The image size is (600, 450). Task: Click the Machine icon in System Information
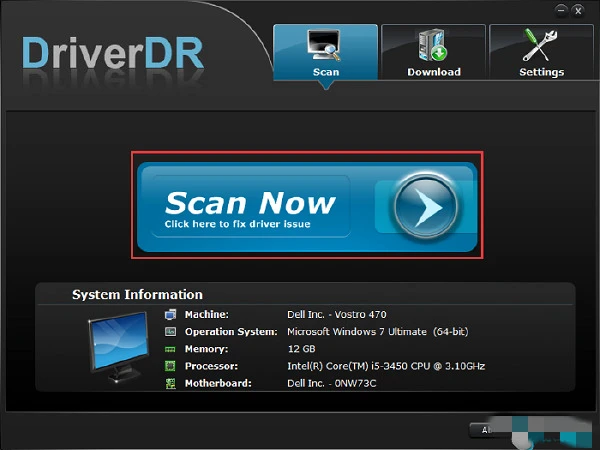(171, 314)
